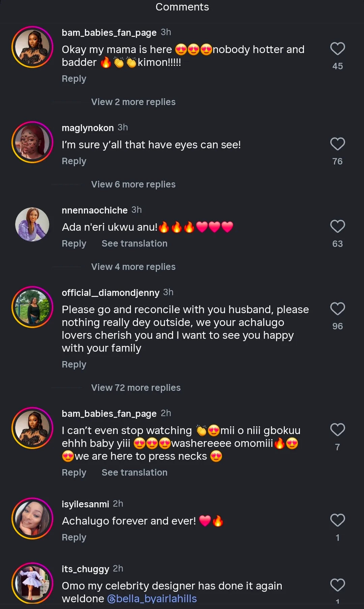This screenshot has width=364, height=609.
Task: Show 'View 4 more replies' under nnennaochiche
Action: [x=133, y=267]
